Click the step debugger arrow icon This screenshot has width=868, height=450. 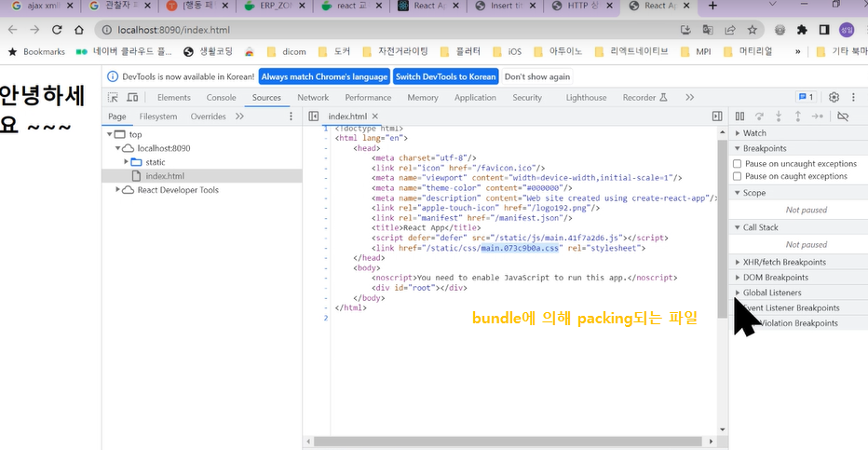[817, 116]
